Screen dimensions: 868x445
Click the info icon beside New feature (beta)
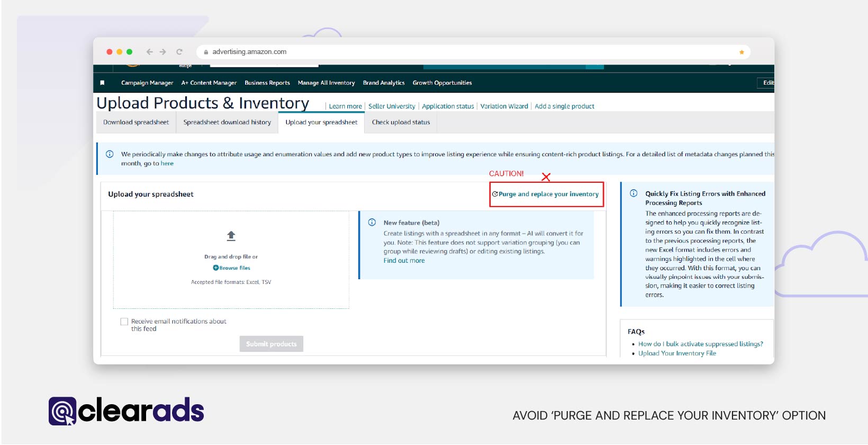(x=372, y=222)
